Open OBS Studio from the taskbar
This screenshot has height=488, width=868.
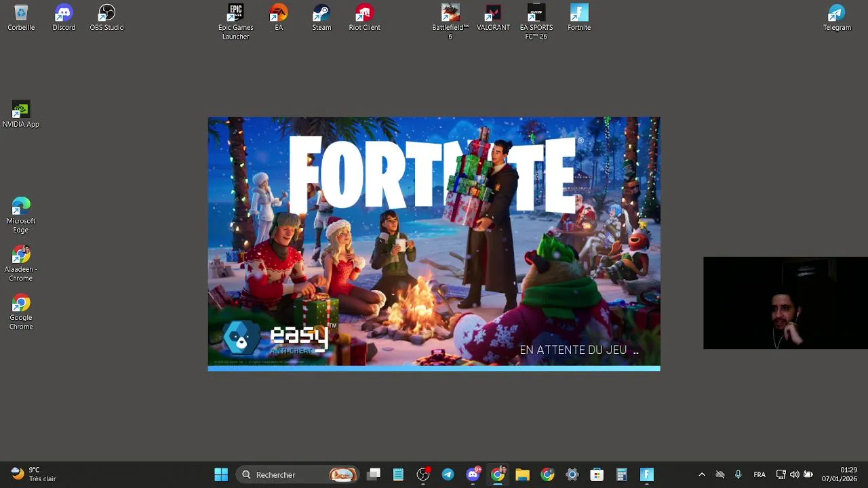423,474
